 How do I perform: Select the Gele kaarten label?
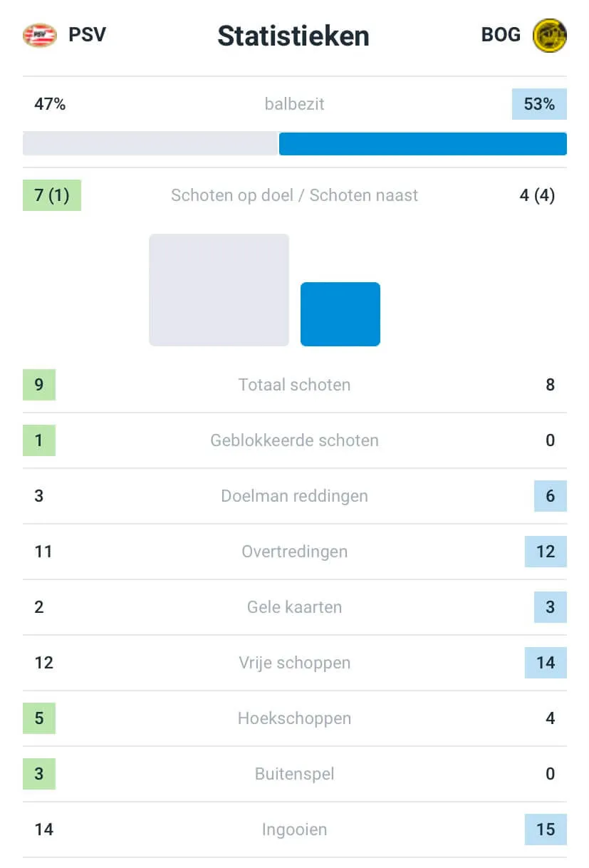pyautogui.click(x=294, y=607)
